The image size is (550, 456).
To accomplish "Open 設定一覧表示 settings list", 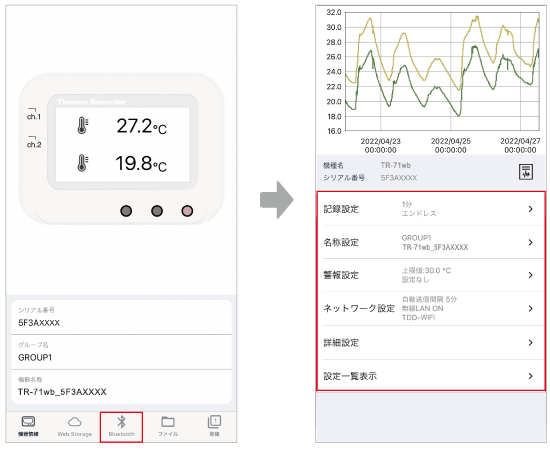I will pos(431,376).
